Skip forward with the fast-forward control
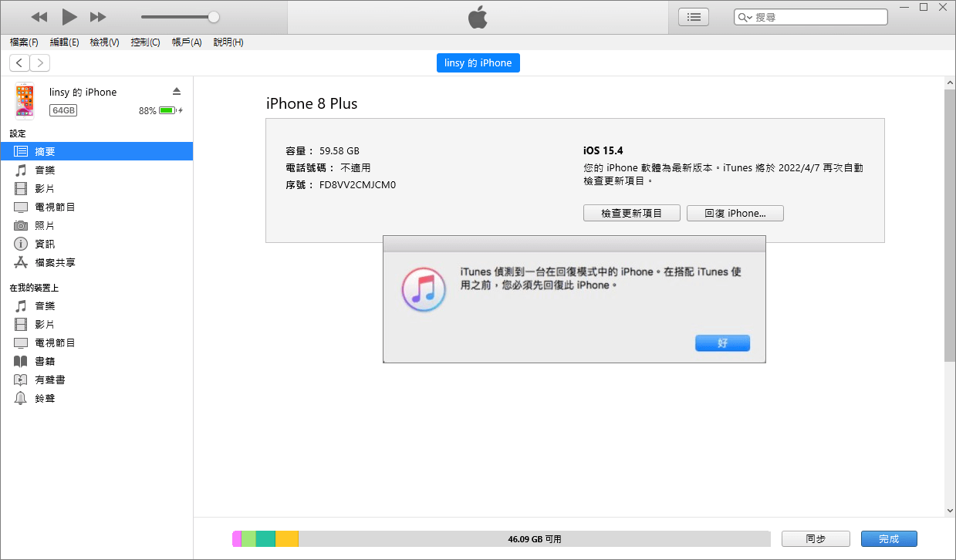Image resolution: width=956 pixels, height=560 pixels. (96, 15)
